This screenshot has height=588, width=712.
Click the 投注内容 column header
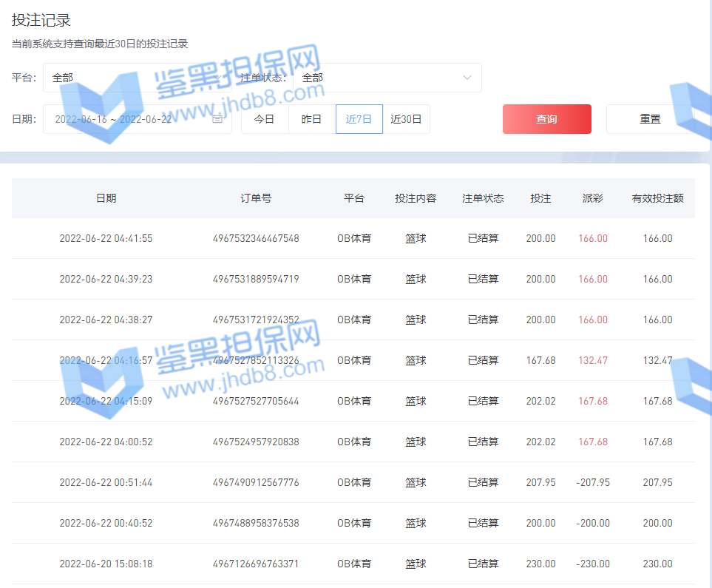416,198
